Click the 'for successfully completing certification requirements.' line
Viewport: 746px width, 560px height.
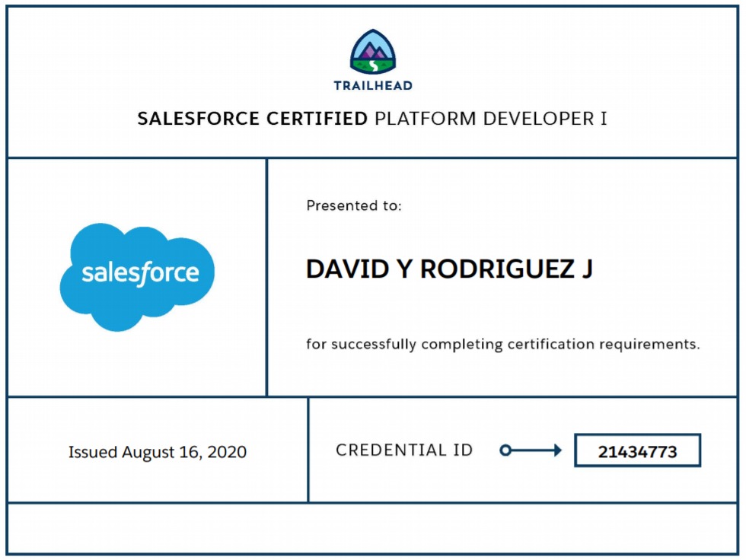coord(503,344)
